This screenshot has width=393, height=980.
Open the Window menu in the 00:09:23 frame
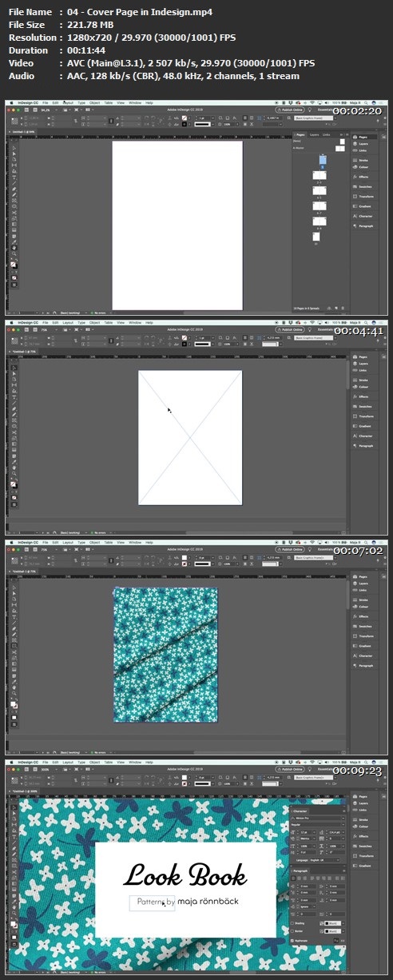coord(135,762)
